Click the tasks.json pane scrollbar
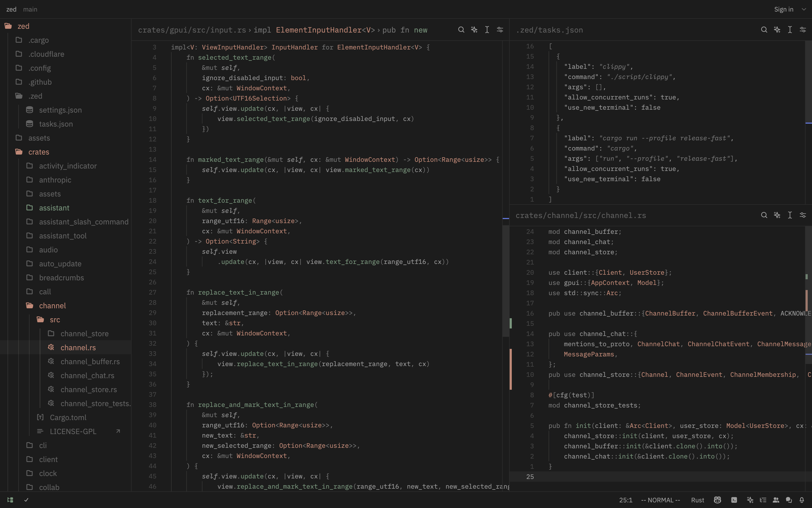The height and width of the screenshot is (508, 812). 808,122
